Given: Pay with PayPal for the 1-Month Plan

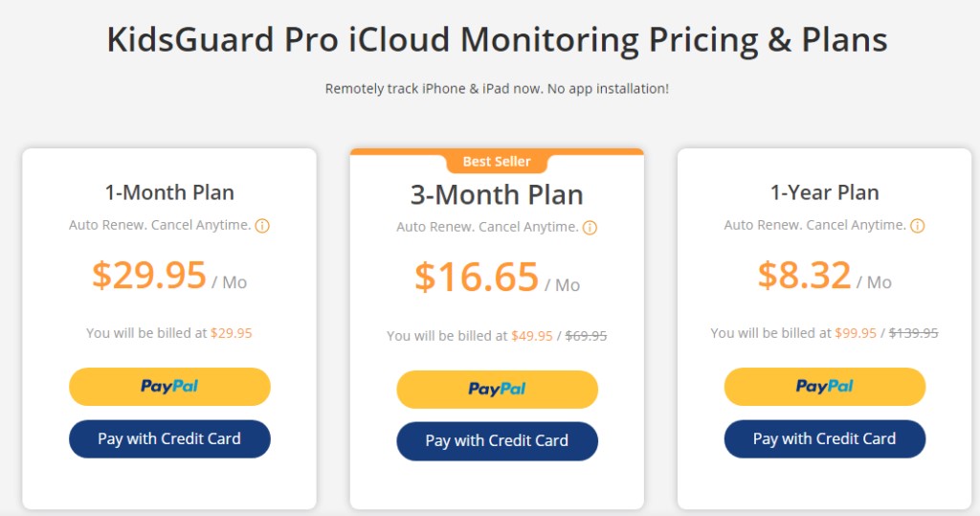Looking at the screenshot, I should point(169,387).
